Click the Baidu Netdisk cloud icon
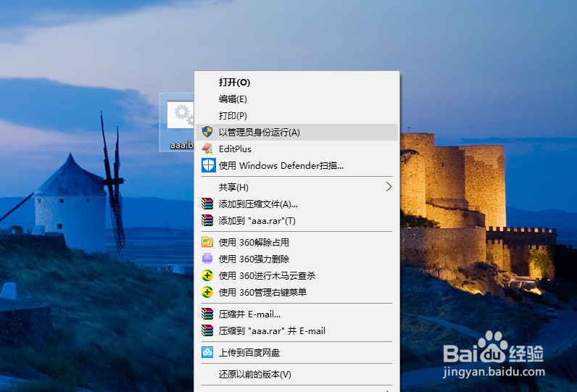Image resolution: width=577 pixels, height=392 pixels. tap(207, 352)
